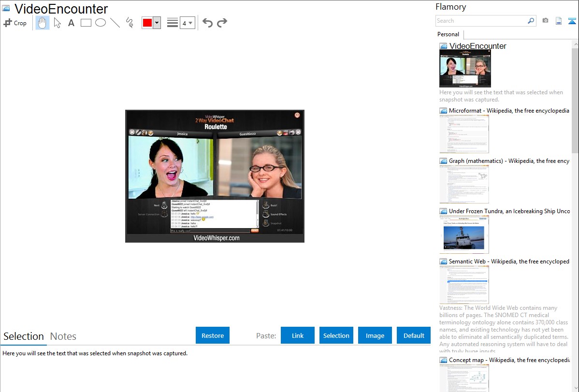This screenshot has height=392, width=579.
Task: Click the Paste Link button
Action: click(298, 335)
